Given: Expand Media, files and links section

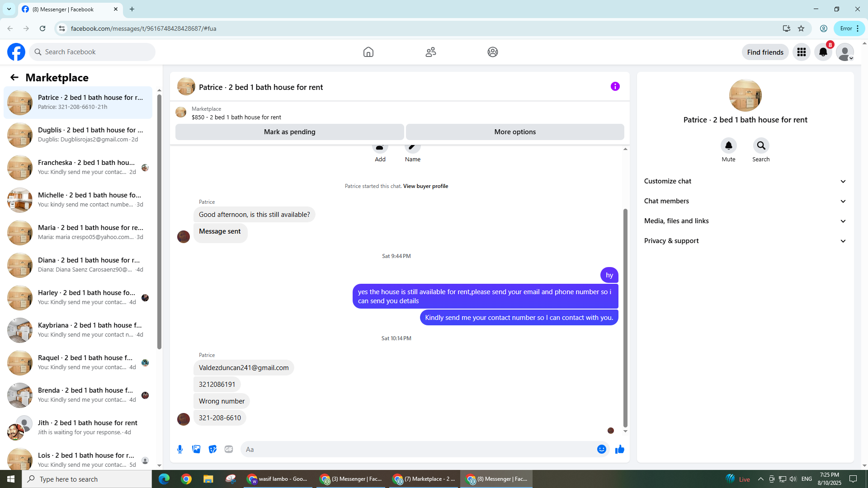Looking at the screenshot, I should 745,221.
